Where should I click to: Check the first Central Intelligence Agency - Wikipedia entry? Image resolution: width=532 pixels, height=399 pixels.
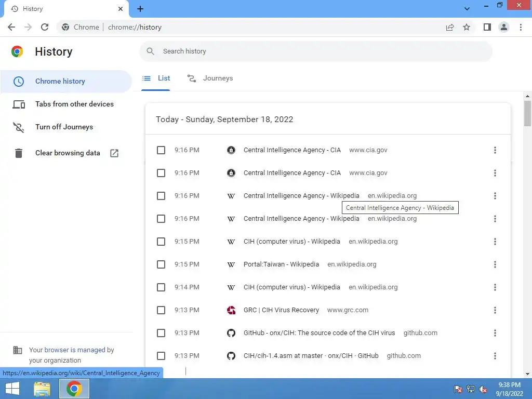161,196
